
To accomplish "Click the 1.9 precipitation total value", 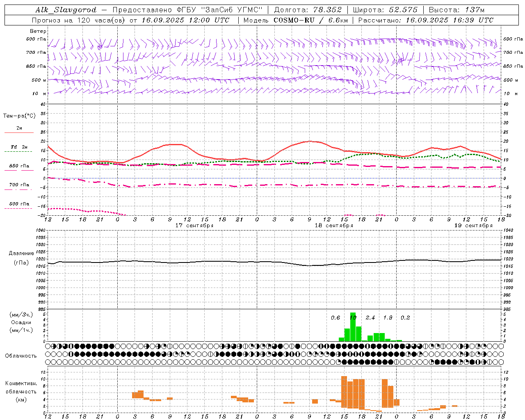I will [x=388, y=318].
